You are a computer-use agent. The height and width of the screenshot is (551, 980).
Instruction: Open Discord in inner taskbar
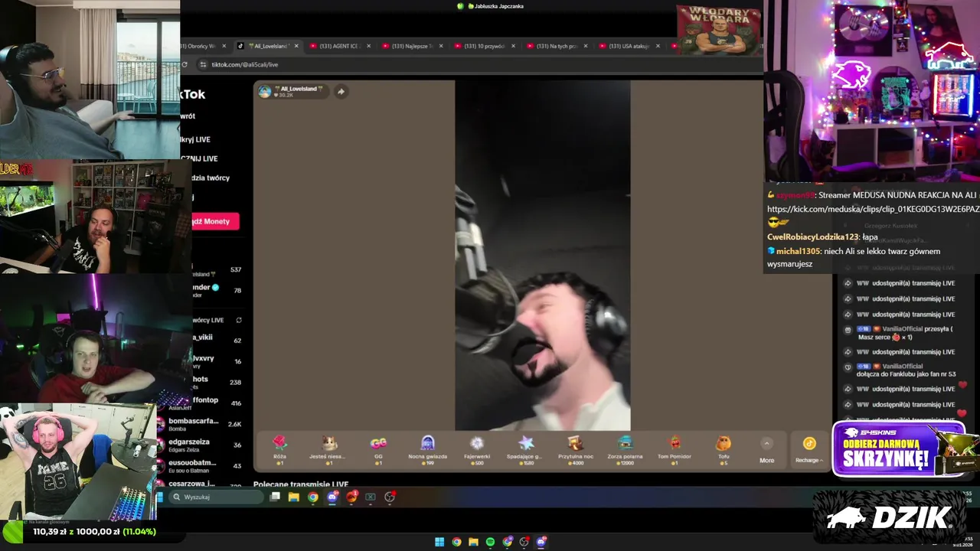pyautogui.click(x=332, y=497)
